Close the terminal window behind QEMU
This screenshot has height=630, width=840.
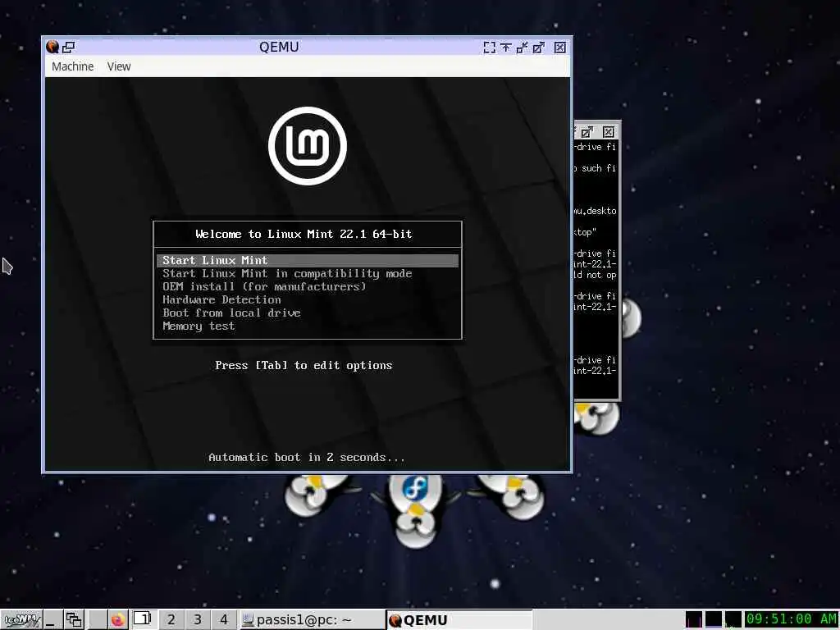click(x=609, y=132)
